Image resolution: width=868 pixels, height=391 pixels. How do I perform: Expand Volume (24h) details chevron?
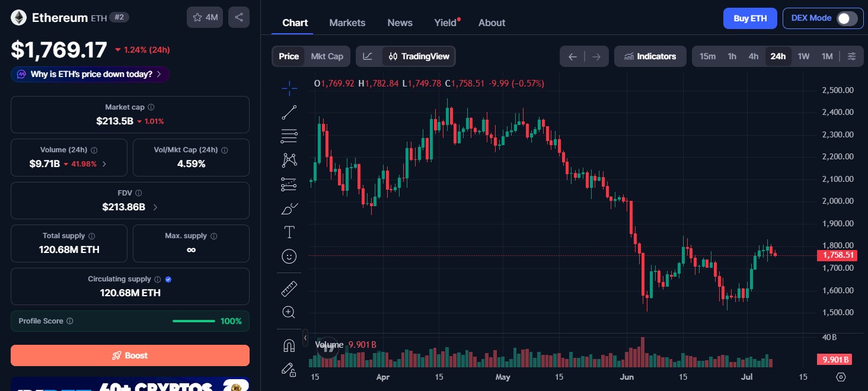coord(105,164)
